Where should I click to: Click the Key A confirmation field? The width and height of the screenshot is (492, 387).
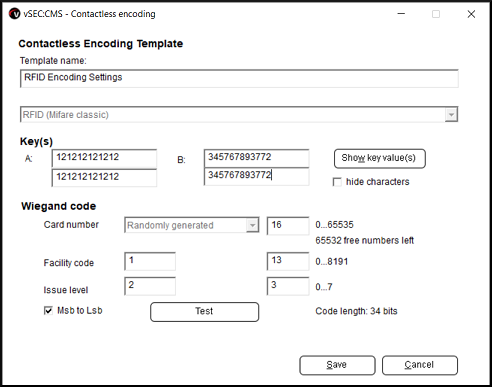point(104,177)
